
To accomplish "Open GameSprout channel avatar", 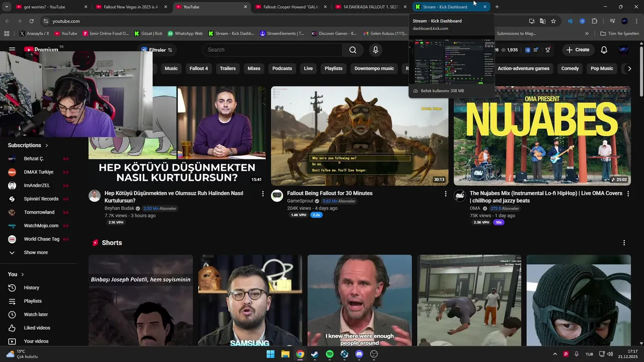I will pyautogui.click(x=277, y=196).
